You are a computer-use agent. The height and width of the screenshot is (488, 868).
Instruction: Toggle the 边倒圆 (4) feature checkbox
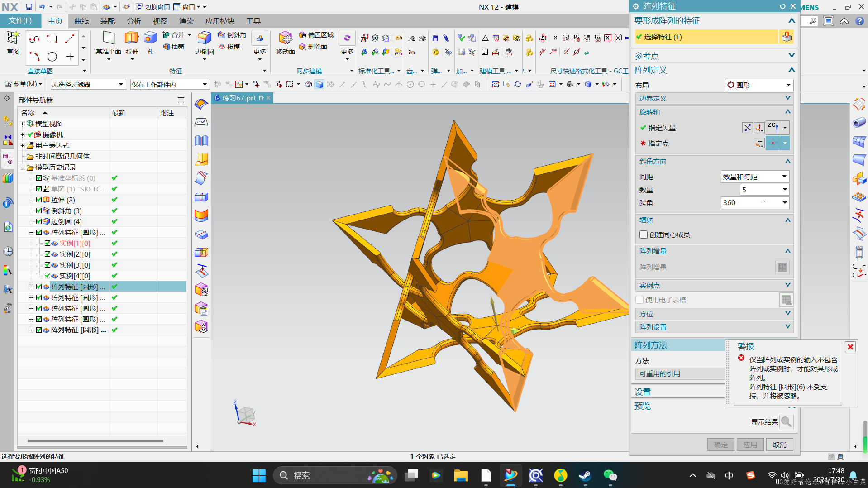(39, 221)
